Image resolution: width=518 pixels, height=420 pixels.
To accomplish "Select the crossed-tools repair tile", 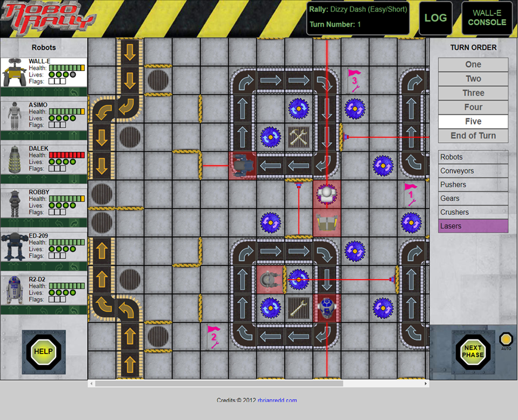I will (x=298, y=137).
